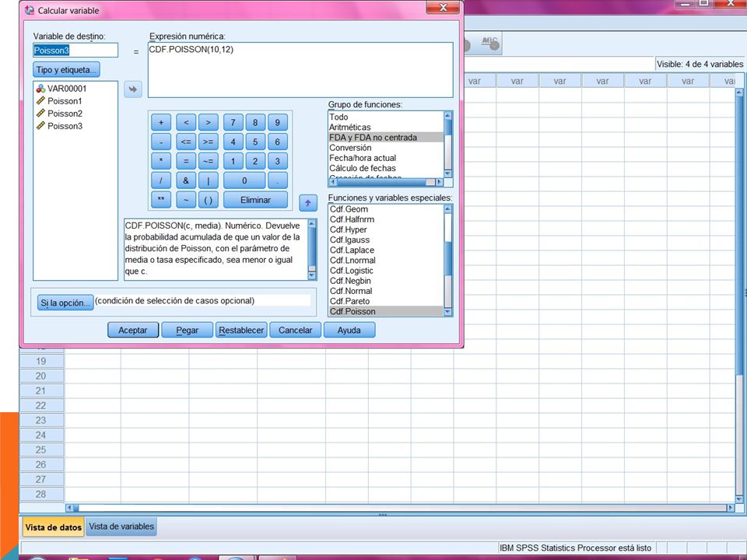Select Poisson3 in the variable list
Screen dimensions: 747x560
tap(59, 126)
